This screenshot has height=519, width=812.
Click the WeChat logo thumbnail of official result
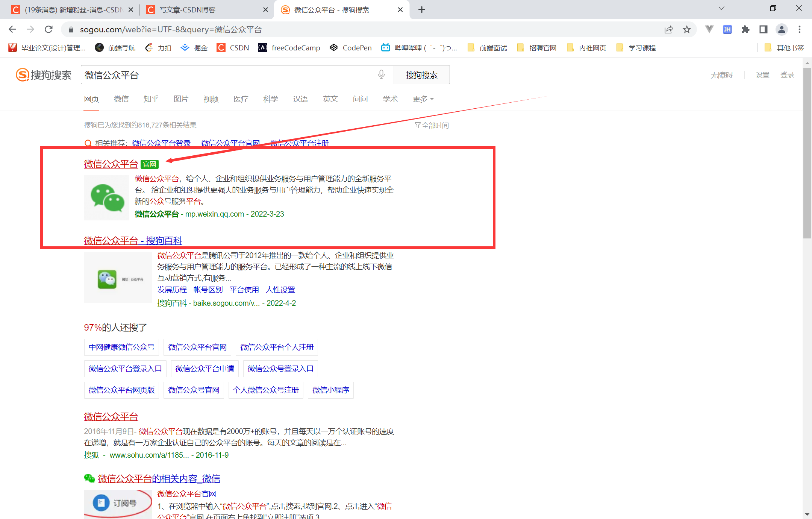point(107,198)
